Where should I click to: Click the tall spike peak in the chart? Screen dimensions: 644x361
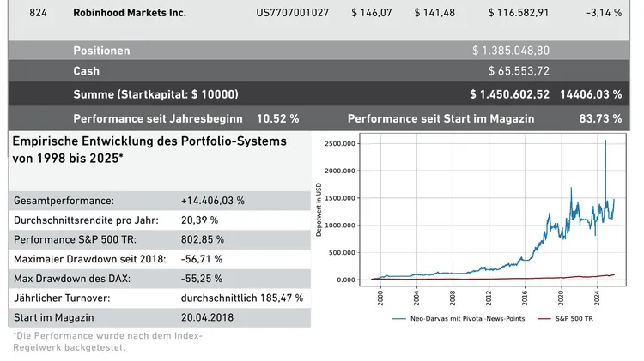[x=605, y=141]
